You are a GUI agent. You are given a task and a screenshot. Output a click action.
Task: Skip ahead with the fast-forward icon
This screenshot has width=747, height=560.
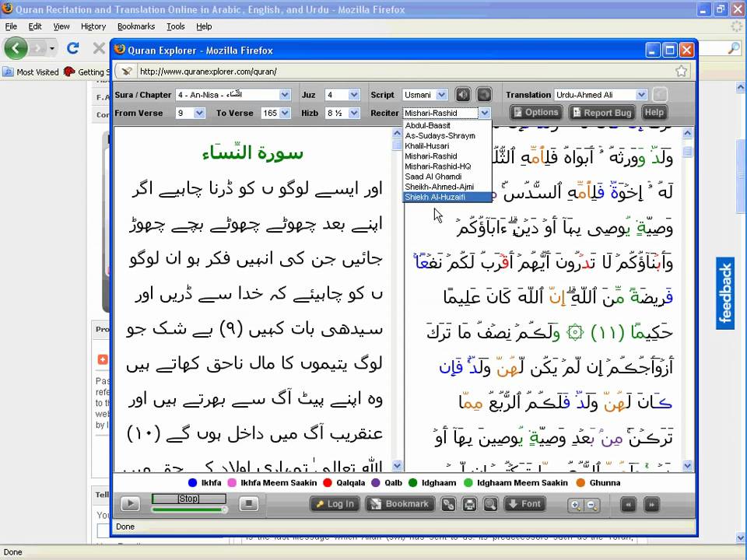(x=651, y=505)
